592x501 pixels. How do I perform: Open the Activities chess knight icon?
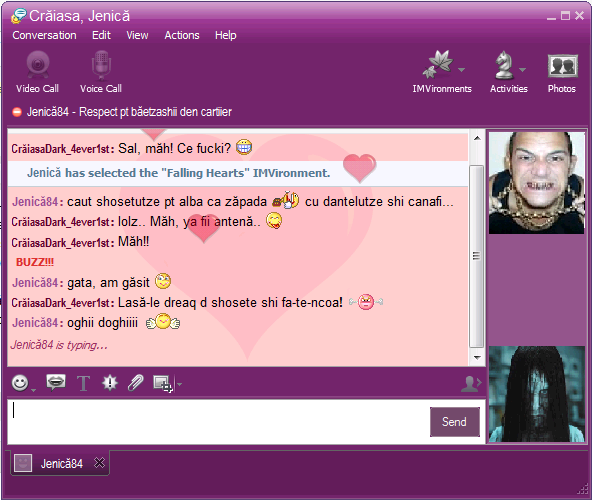[504, 65]
